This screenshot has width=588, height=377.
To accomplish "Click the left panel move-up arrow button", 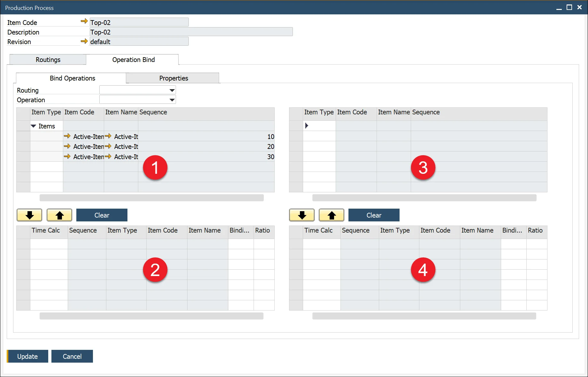I will tap(59, 215).
